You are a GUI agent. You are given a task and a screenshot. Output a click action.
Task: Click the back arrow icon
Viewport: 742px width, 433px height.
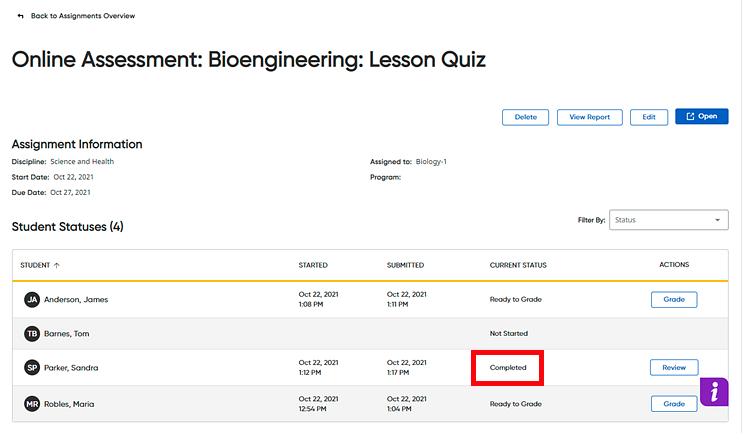tap(20, 16)
